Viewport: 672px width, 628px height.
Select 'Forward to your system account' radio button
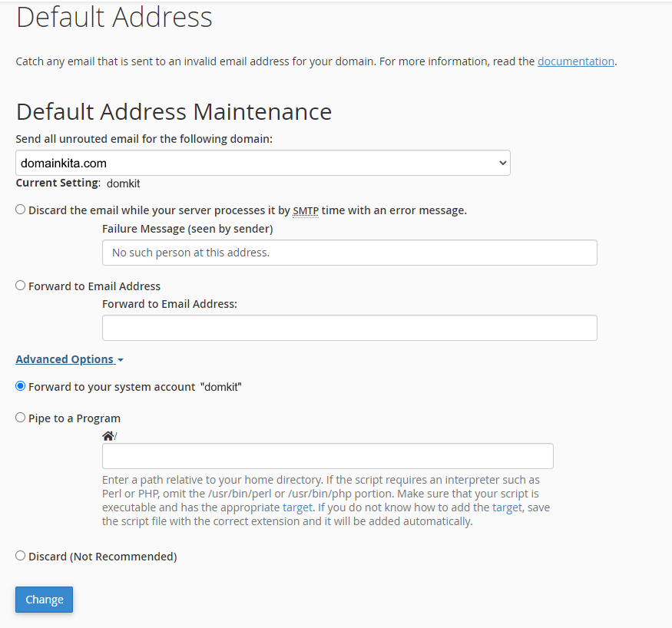[21, 386]
